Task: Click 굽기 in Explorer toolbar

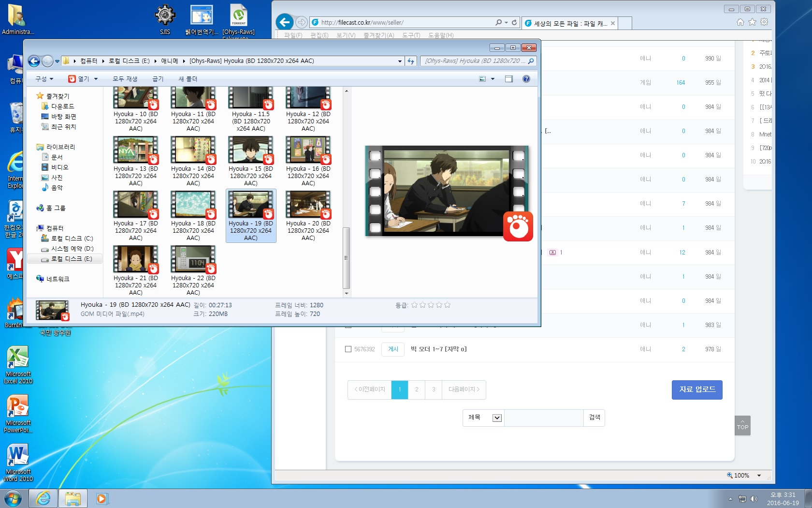Action: [158, 79]
